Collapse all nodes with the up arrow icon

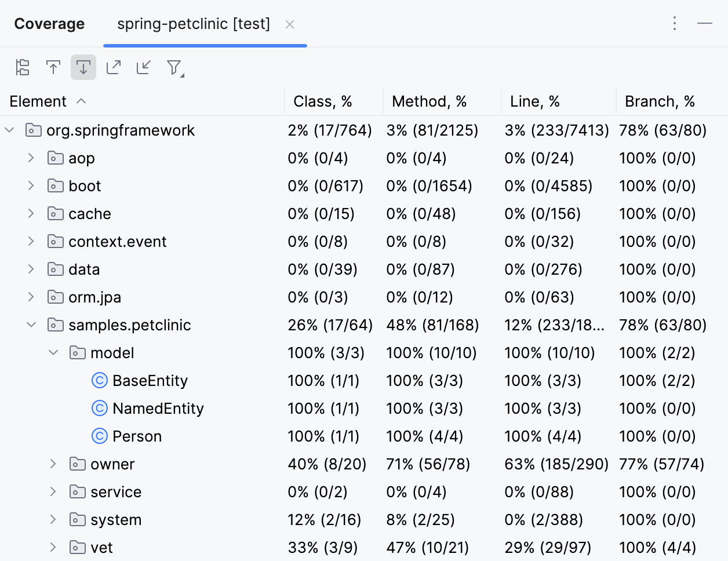(53, 67)
